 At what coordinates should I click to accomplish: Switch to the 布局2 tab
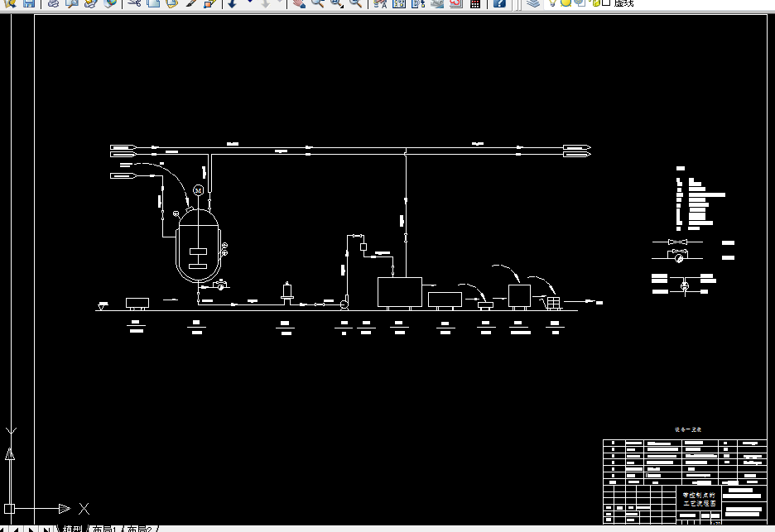[140, 529]
